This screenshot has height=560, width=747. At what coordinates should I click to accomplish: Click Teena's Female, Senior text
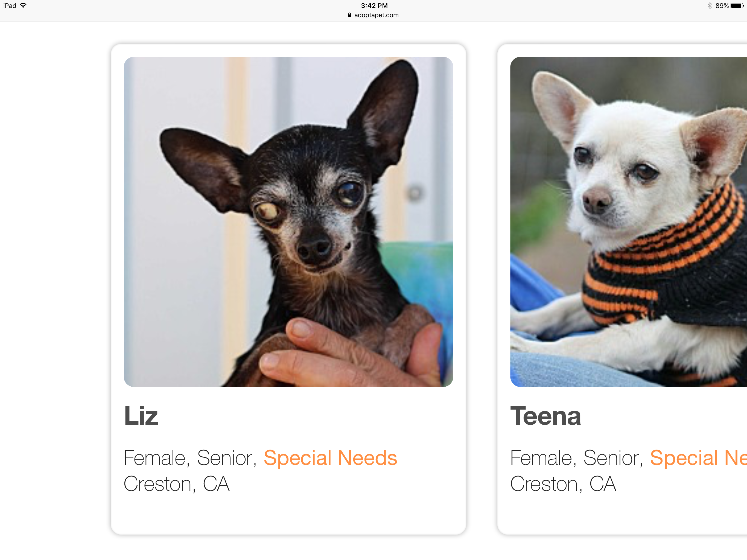pos(577,458)
